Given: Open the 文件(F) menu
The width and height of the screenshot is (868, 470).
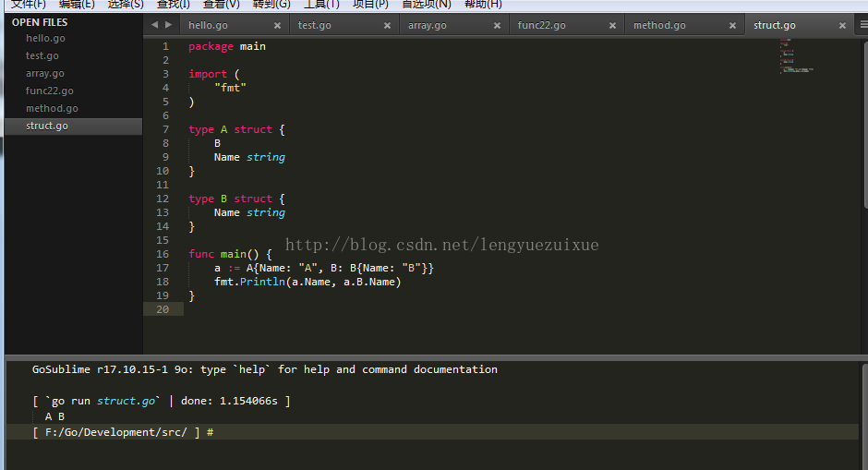Looking at the screenshot, I should pos(29,5).
